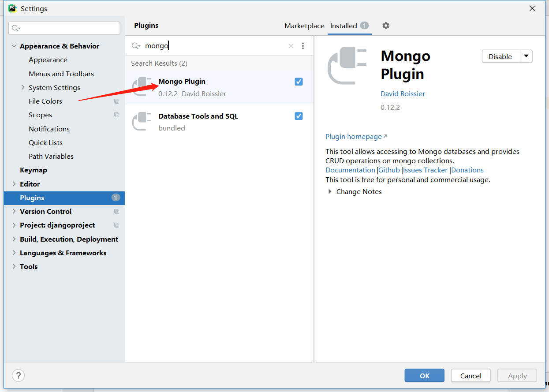Click the large Mongo Plugin detail icon
Image resolution: width=549 pixels, height=392 pixels.
(348, 66)
